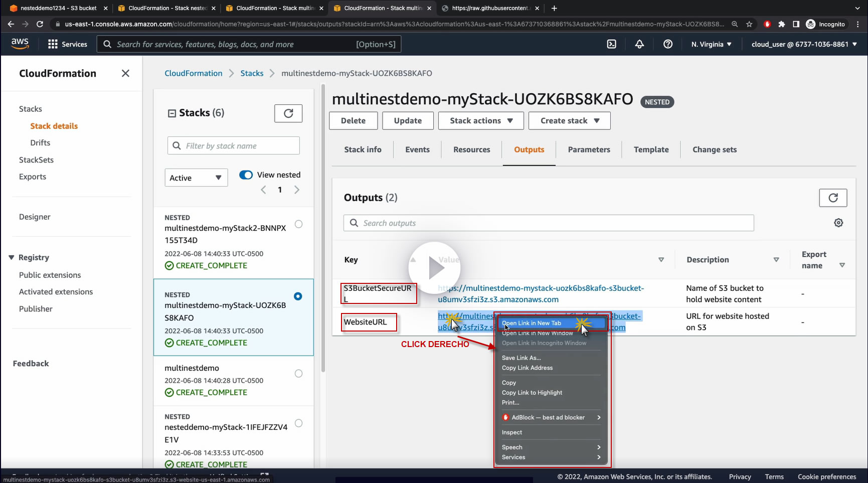Viewport: 868px width, 483px height.
Task: Sort Outputs by Description column arrow
Action: (776, 260)
